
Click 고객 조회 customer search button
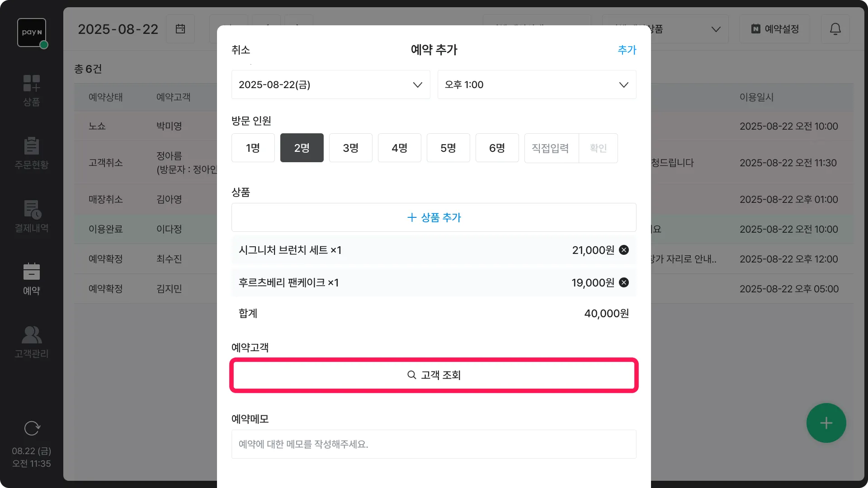[x=434, y=375]
